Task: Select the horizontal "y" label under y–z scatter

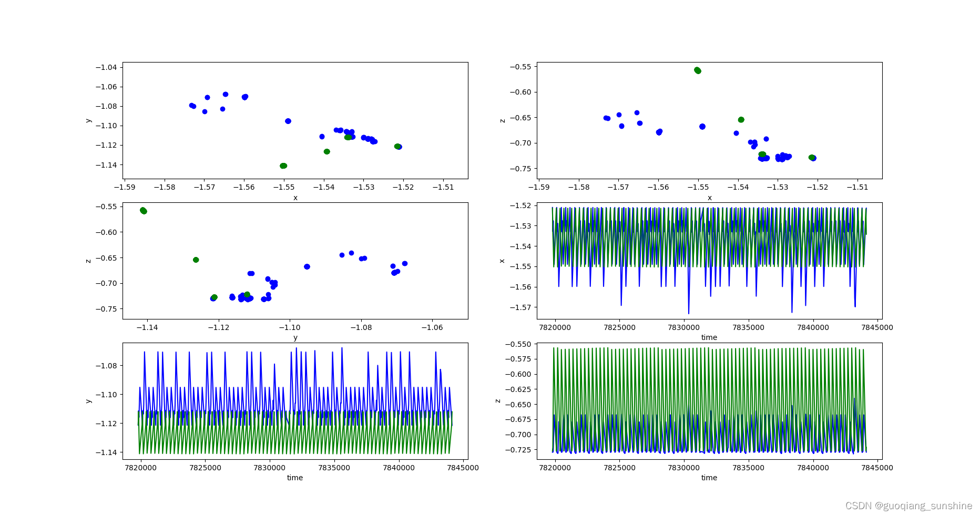Action: coord(295,338)
